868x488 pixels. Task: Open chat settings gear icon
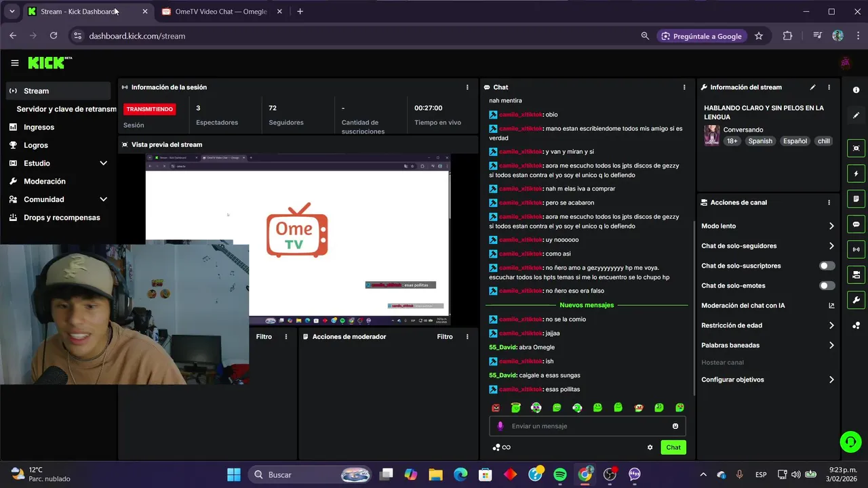(650, 447)
